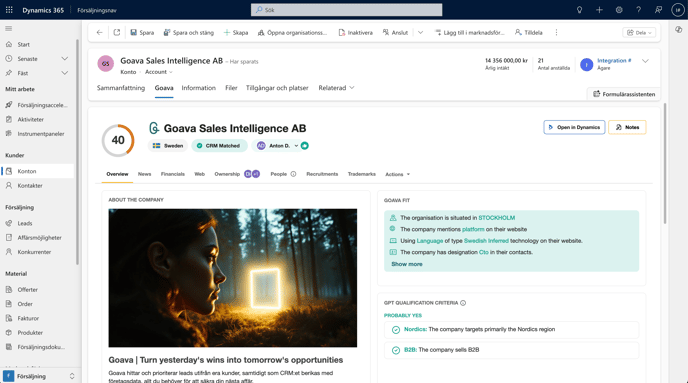The height and width of the screenshot is (383, 688).
Task: Expand the Relaterad dropdown tab
Action: [336, 88]
